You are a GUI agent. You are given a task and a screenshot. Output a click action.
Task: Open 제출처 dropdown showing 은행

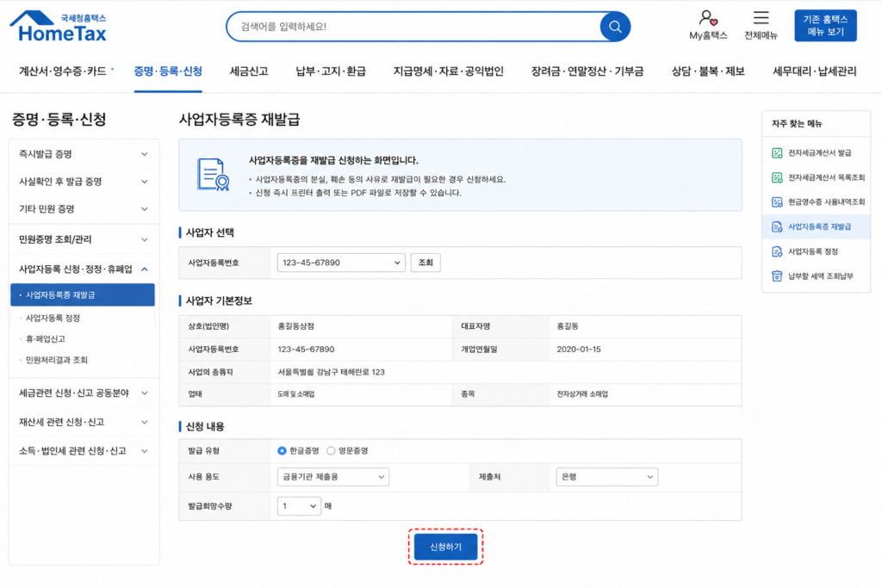click(606, 477)
